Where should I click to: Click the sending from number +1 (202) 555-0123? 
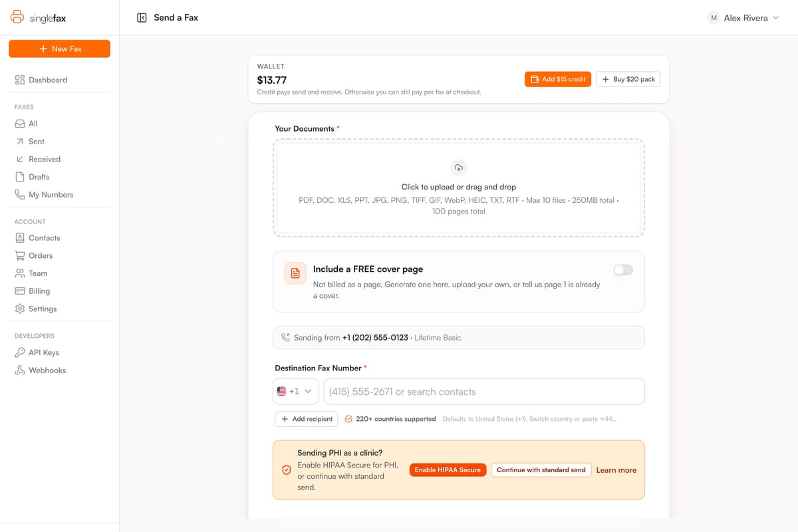click(x=375, y=338)
